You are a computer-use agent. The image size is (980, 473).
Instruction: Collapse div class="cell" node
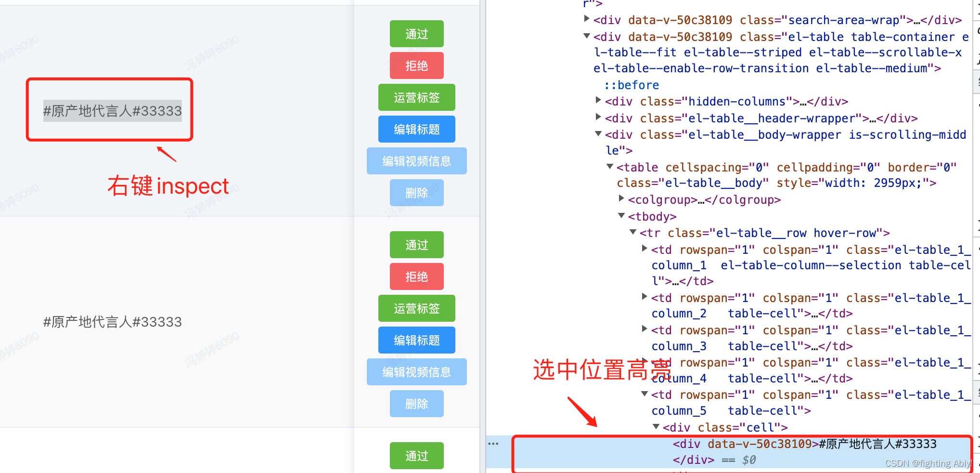point(656,426)
